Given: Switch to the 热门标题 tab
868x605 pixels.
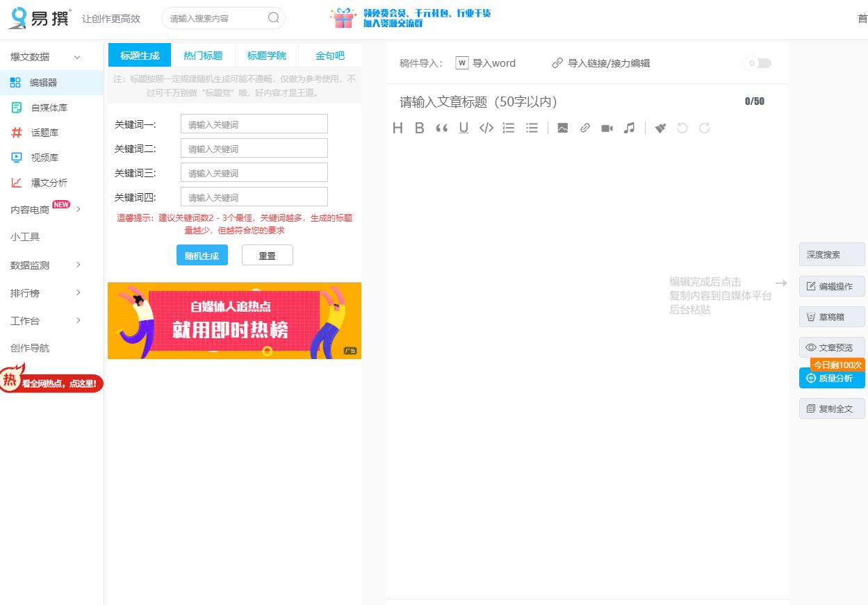Looking at the screenshot, I should [x=203, y=55].
